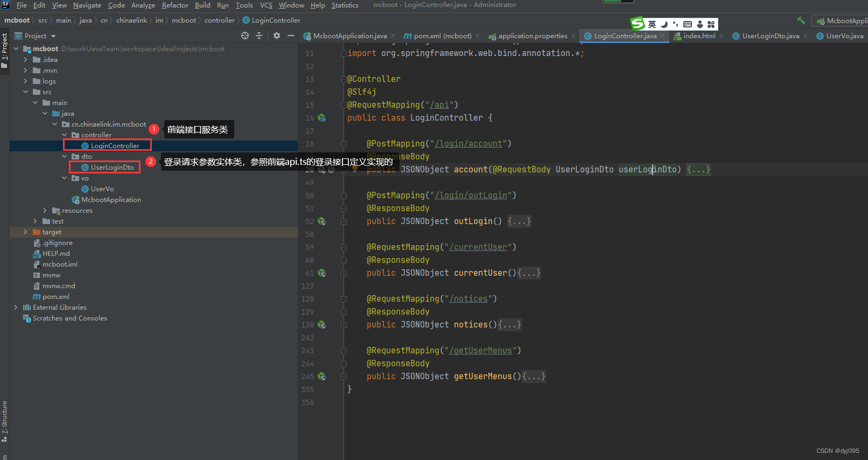Open the 1: Project tool window stripe
868x460 pixels.
pyautogui.click(x=4, y=51)
